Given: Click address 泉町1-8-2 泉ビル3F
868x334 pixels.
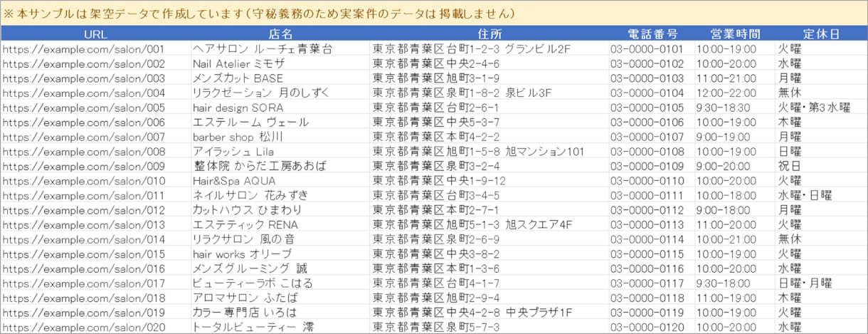Looking at the screenshot, I should (489, 93).
